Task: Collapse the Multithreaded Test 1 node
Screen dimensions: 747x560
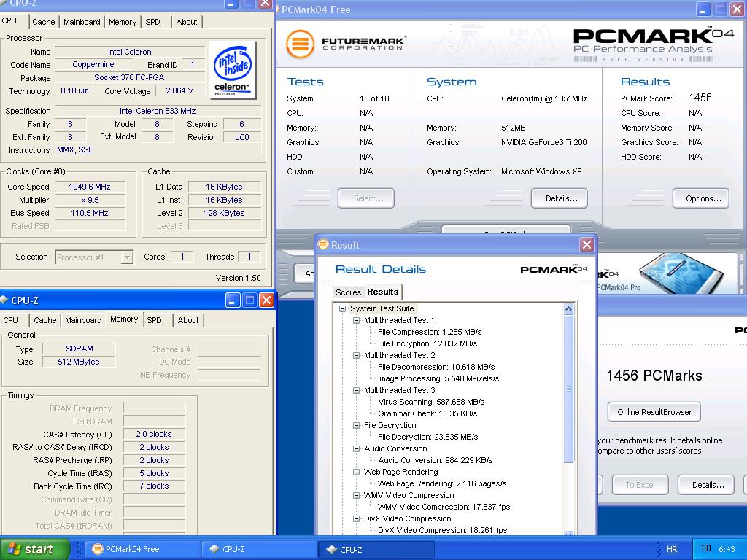Action: pos(356,321)
